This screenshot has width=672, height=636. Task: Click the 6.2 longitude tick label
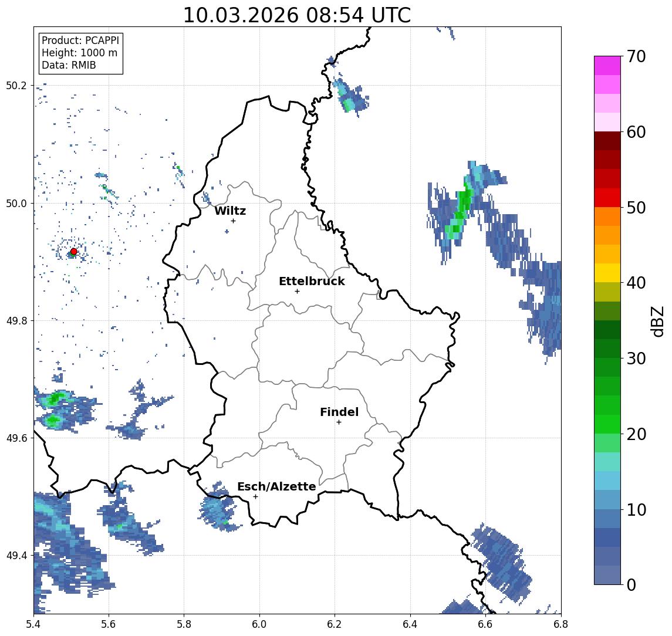335,624
